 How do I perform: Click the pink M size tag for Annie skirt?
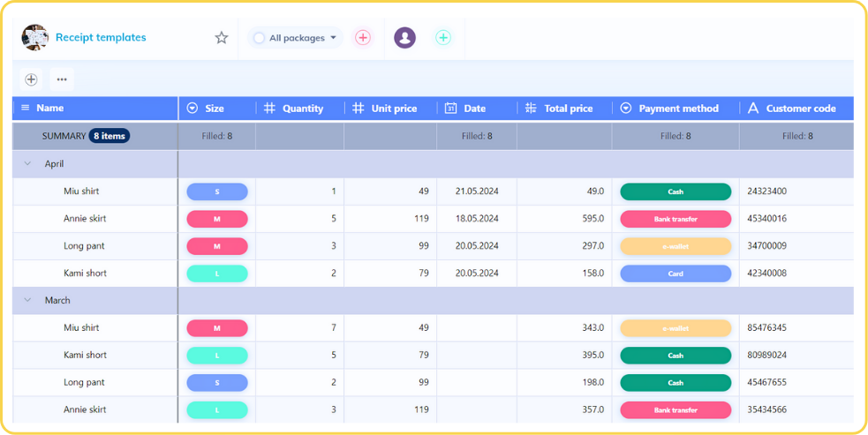tap(217, 219)
